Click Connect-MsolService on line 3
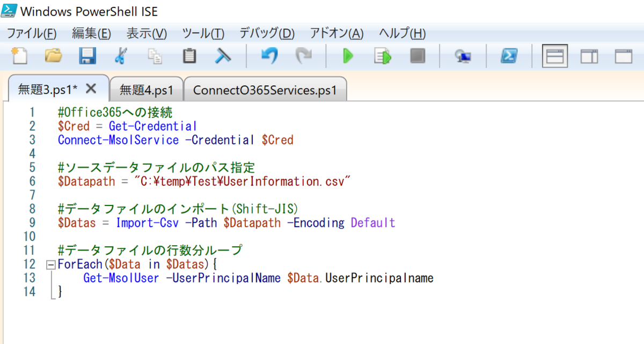This screenshot has width=644, height=344. coord(118,140)
